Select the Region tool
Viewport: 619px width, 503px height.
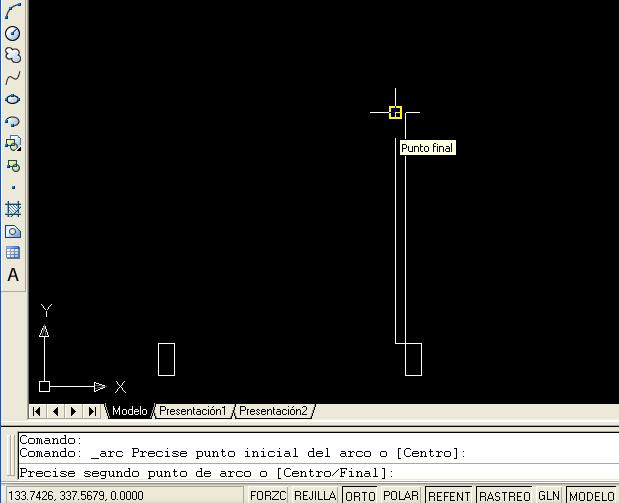point(13,231)
